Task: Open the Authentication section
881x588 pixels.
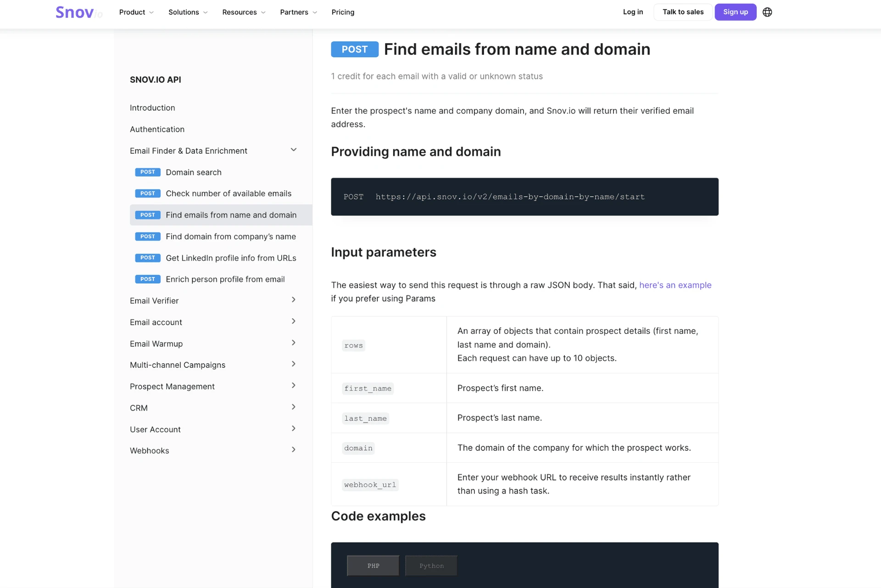Action: point(157,129)
